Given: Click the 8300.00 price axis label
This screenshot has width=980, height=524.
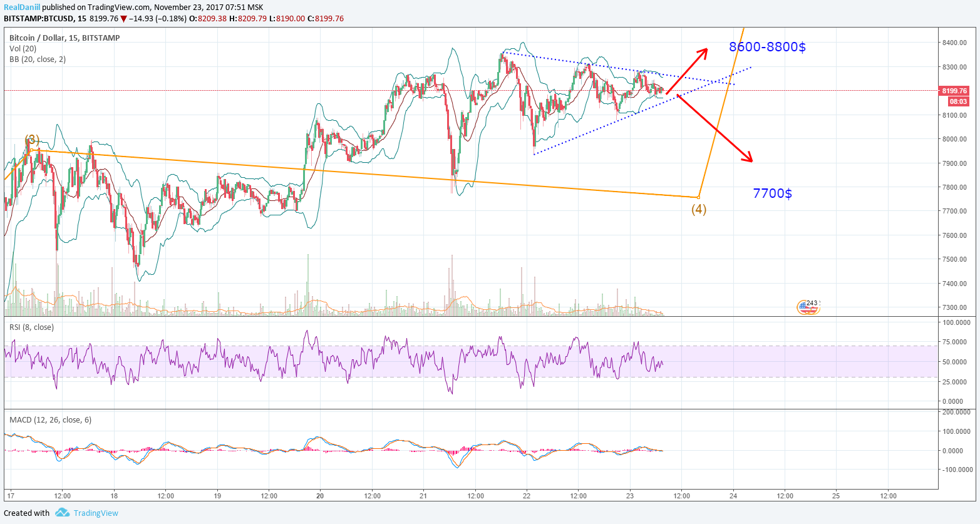Looking at the screenshot, I should pyautogui.click(x=954, y=67).
